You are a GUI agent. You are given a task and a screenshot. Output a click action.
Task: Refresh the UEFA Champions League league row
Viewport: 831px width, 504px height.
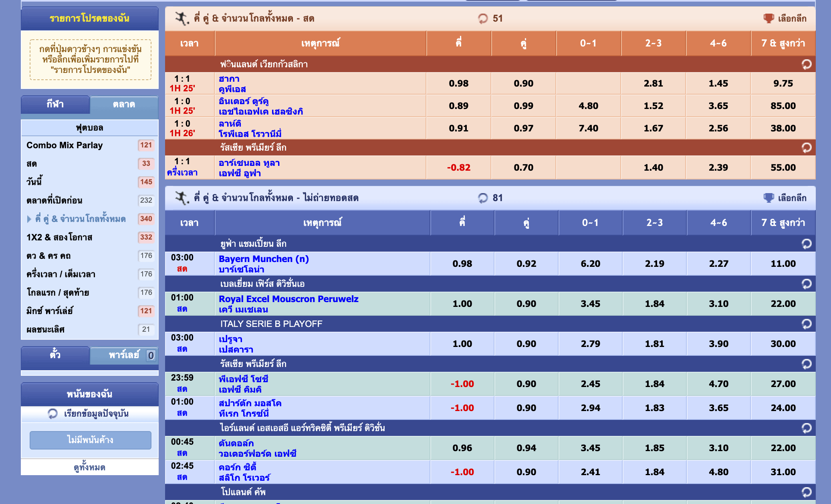click(806, 244)
